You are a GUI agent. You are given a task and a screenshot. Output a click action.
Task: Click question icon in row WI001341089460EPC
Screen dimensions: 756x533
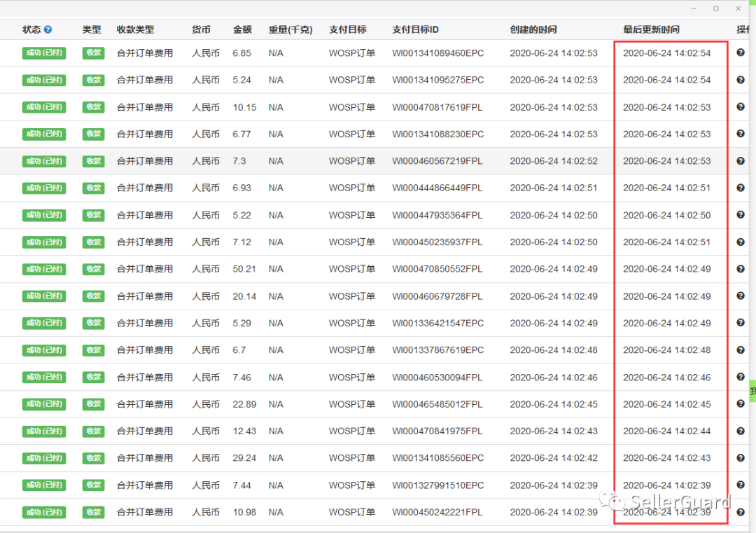[741, 53]
